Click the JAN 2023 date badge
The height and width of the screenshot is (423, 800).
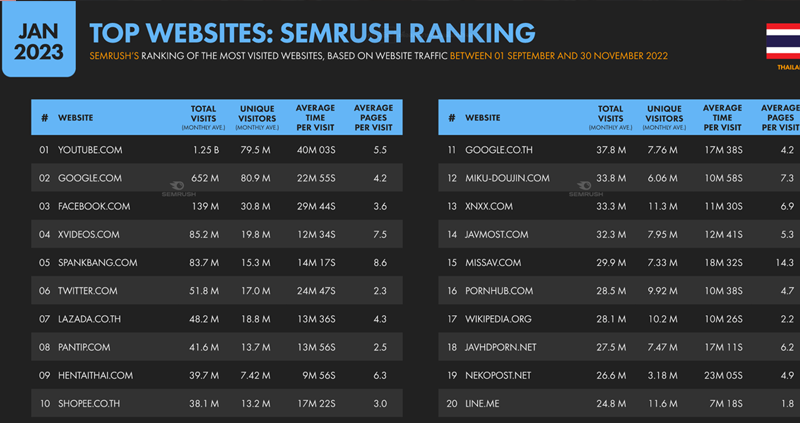(39, 39)
